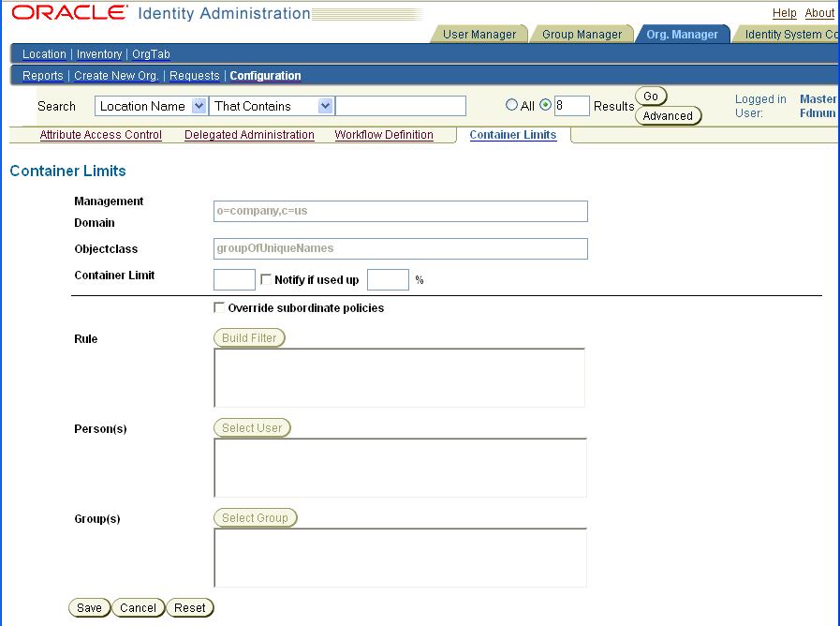Click the Objectclass field groupOfUniqueNames
Screen dimensions: 840x626
pos(401,248)
